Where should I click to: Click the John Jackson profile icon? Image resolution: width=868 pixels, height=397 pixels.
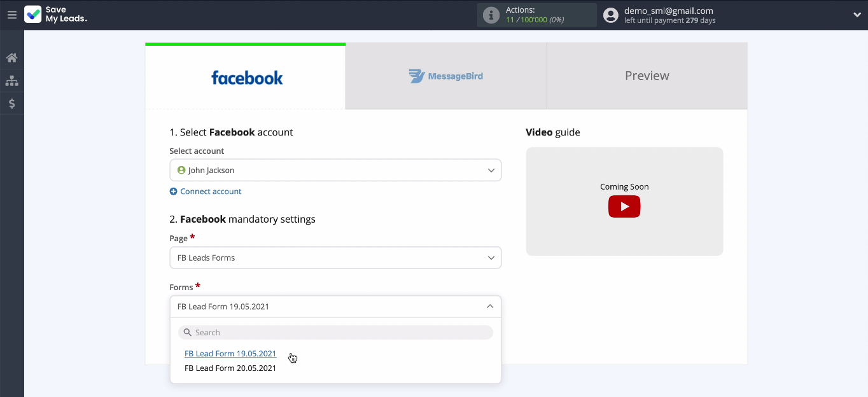[x=181, y=171]
